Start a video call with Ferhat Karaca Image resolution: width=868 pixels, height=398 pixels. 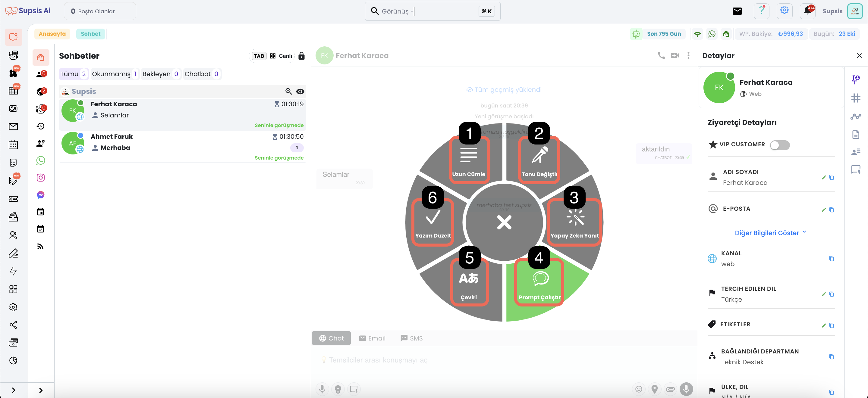[675, 56]
